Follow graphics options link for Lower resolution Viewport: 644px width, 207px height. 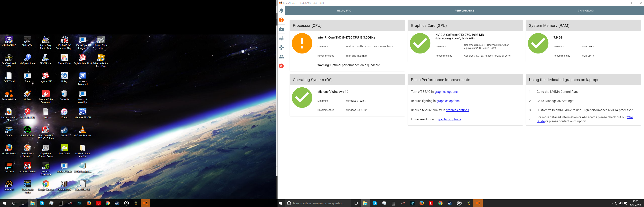coord(449,119)
